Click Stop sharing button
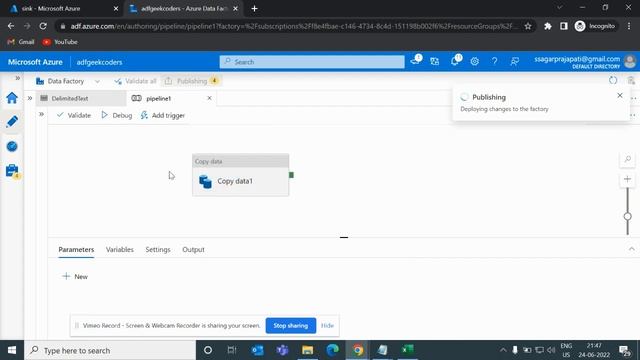The width and height of the screenshot is (640, 360). point(291,326)
